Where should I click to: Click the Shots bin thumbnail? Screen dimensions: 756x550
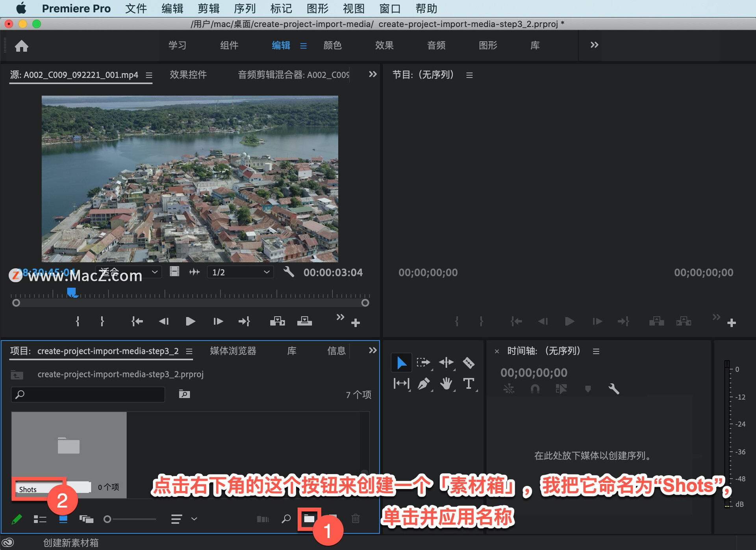(x=69, y=446)
